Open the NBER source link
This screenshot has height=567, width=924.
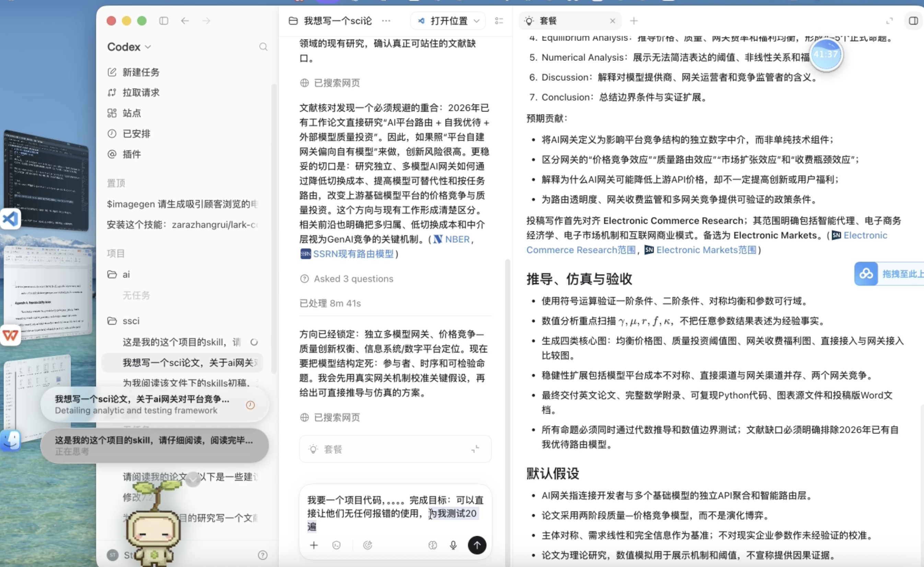(451, 239)
